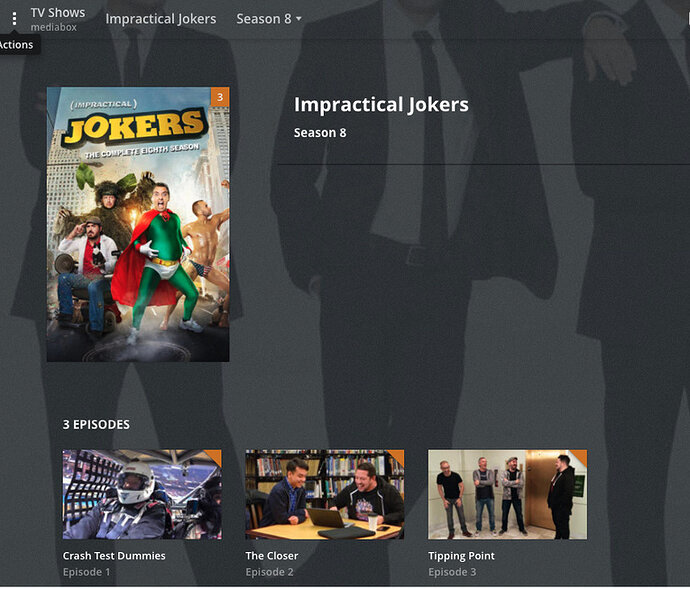The width and height of the screenshot is (690, 589).
Task: Expand the Season 8 dropdown
Action: point(269,19)
